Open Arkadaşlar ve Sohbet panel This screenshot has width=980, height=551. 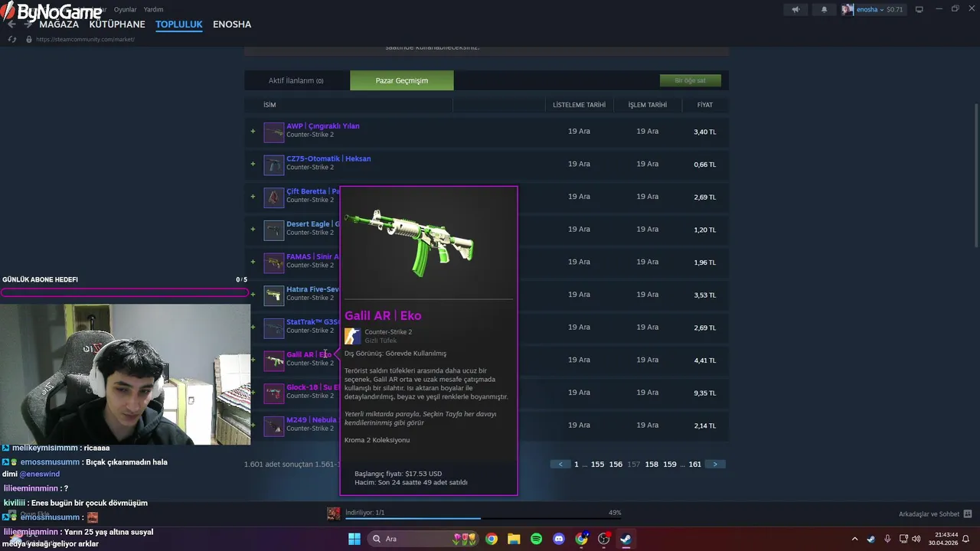click(x=935, y=514)
